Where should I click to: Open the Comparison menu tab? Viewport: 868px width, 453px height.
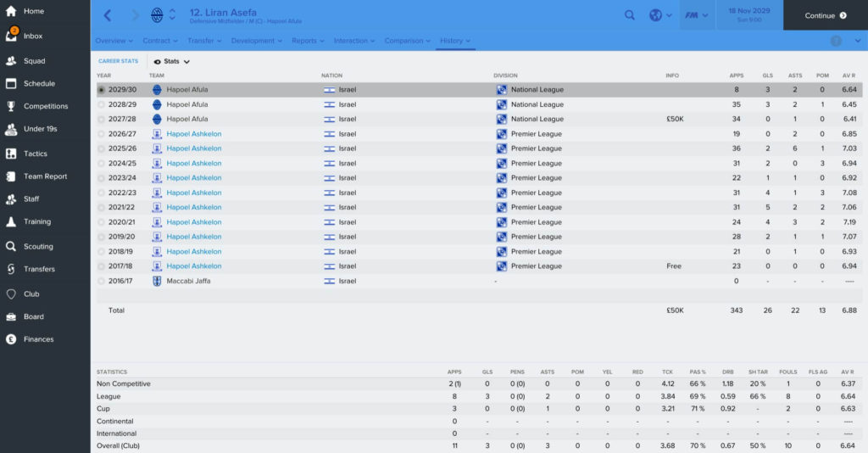(x=407, y=41)
